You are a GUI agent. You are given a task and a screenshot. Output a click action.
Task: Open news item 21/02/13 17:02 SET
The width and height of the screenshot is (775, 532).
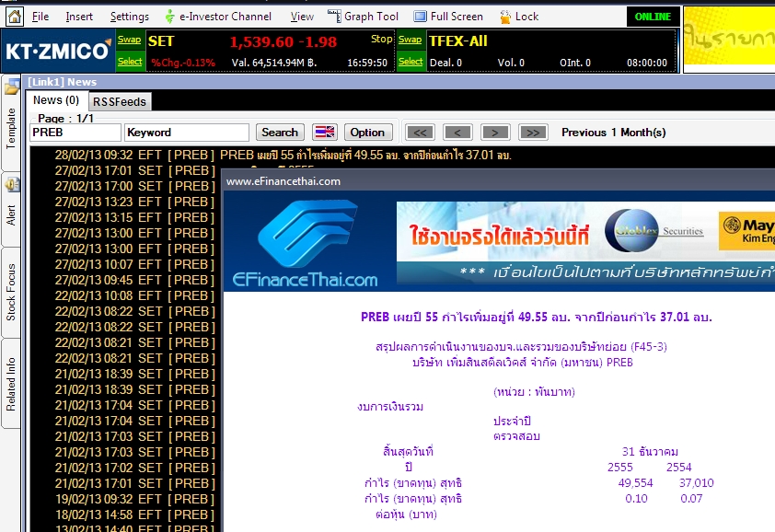click(134, 468)
